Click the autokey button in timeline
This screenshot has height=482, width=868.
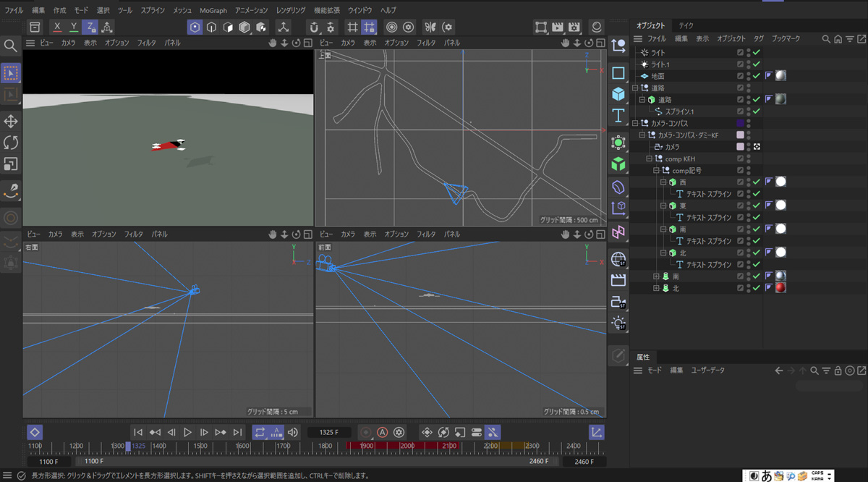point(383,432)
